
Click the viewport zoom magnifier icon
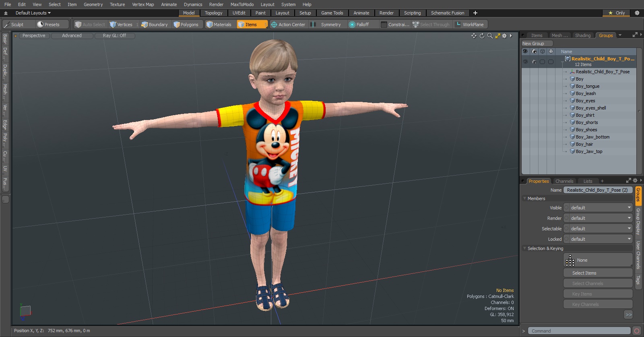tap(490, 36)
